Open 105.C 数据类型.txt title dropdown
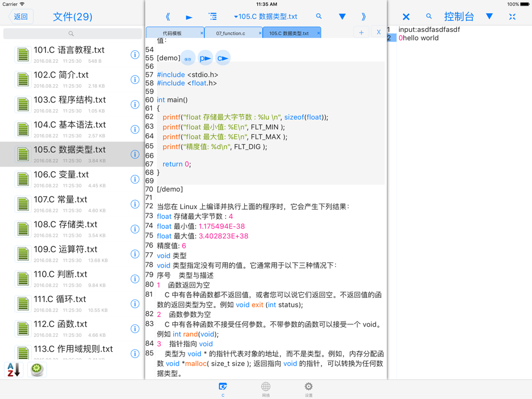The width and height of the screenshot is (532, 399). coord(265,16)
